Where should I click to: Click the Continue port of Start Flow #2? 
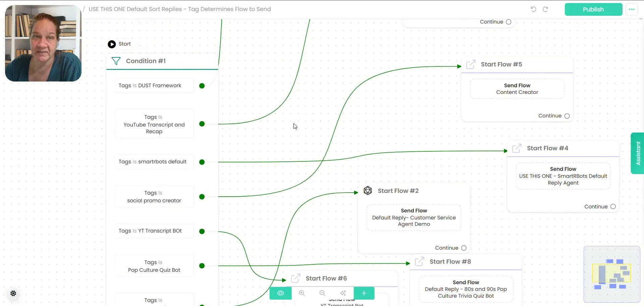(464, 248)
